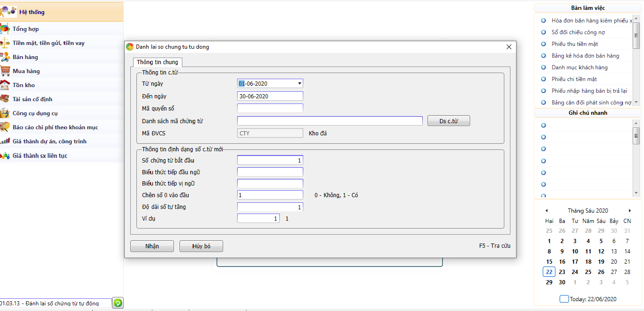Open Giá thành dự án, công trình icon
This screenshot has height=311, width=644.
[x=5, y=141]
